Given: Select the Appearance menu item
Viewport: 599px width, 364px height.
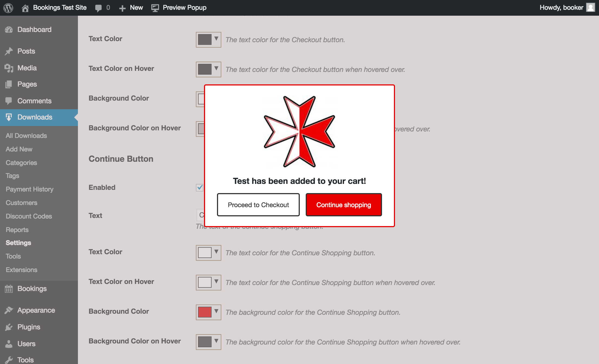Looking at the screenshot, I should point(36,310).
